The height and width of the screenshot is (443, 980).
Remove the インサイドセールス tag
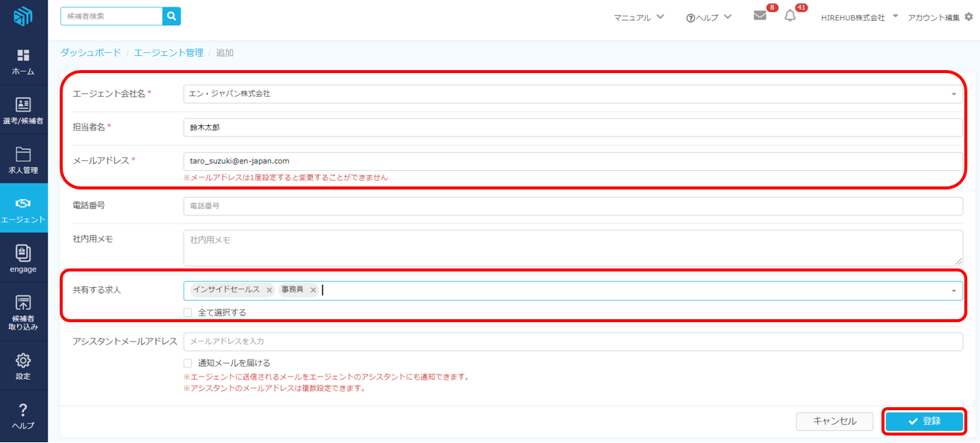pos(269,290)
